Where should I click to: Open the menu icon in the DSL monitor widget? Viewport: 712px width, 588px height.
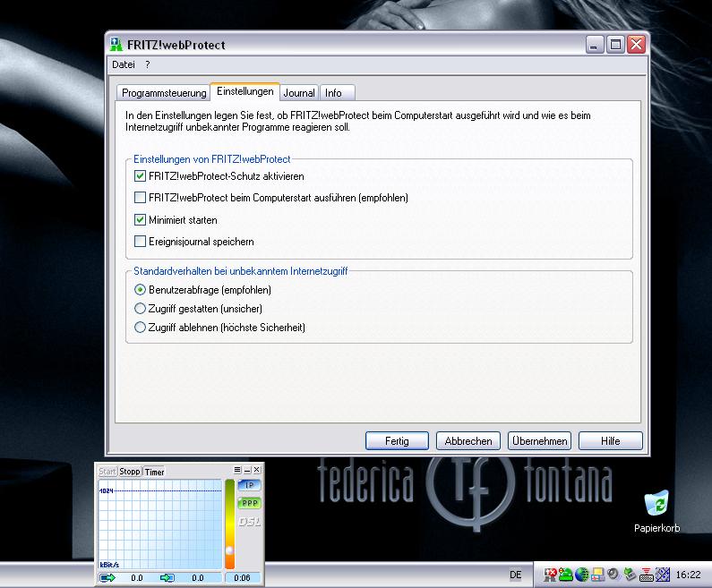coord(237,470)
